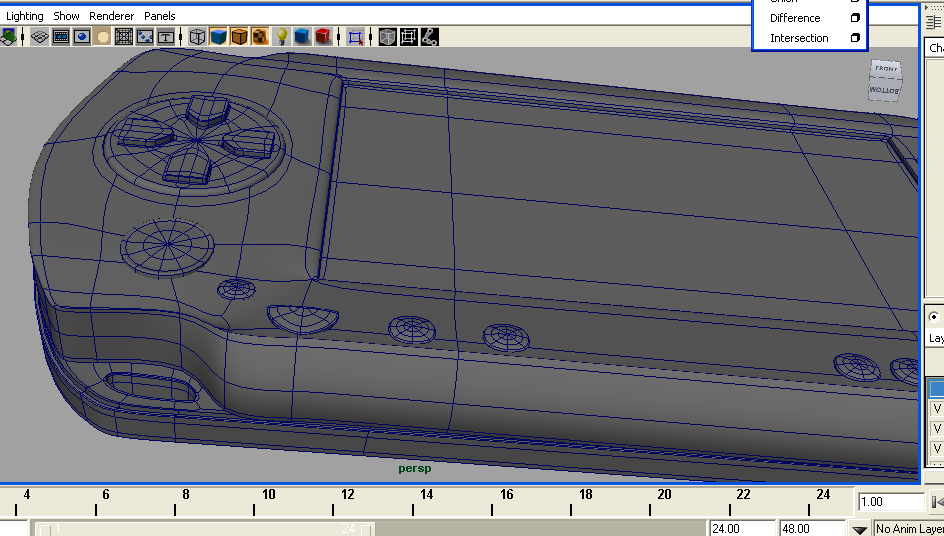Toggle the Resolution Gate icon
The image size is (944, 536).
(x=82, y=37)
